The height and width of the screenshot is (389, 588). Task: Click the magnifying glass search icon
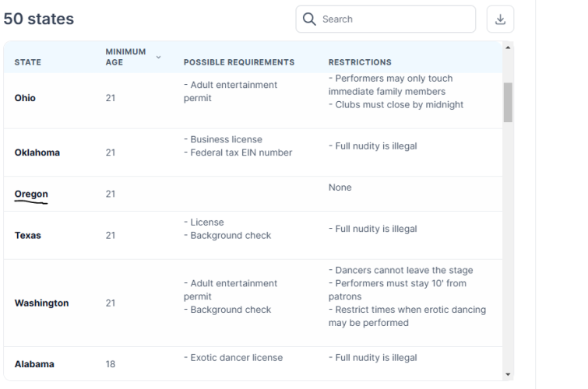click(309, 19)
